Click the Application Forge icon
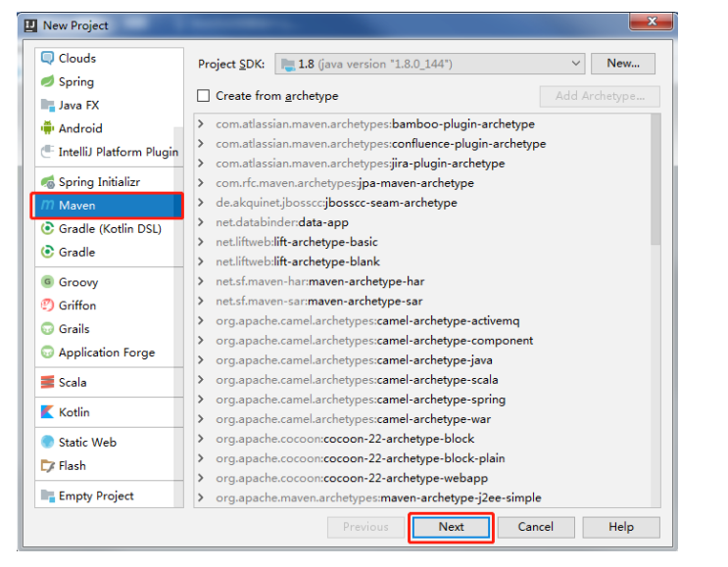Viewport: 728px width, 567px height. 47,353
